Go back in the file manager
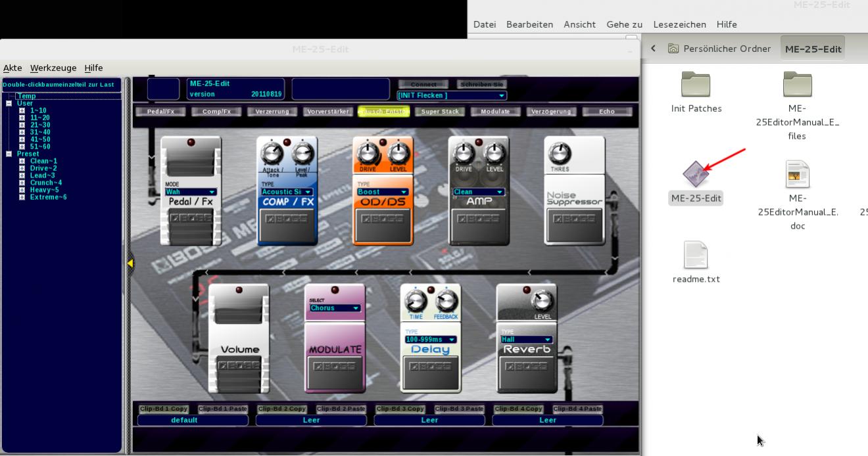Image resolution: width=868 pixels, height=456 pixels. coord(653,49)
